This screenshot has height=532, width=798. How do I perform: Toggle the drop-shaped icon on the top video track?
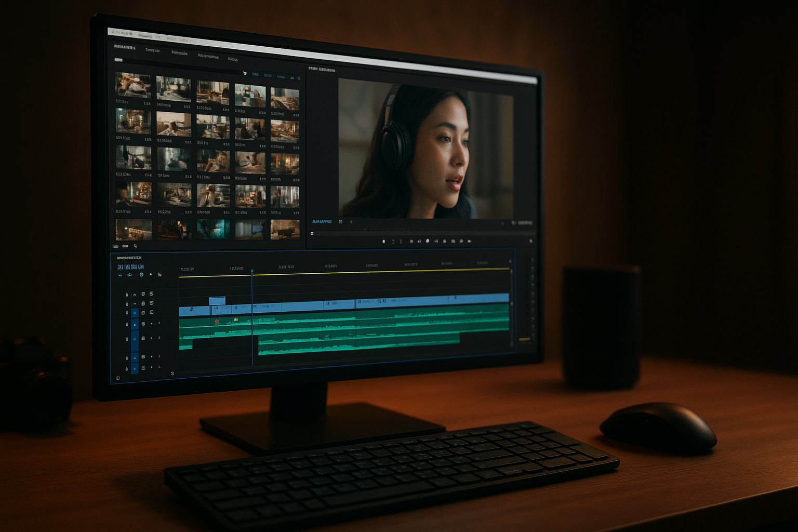tap(127, 295)
